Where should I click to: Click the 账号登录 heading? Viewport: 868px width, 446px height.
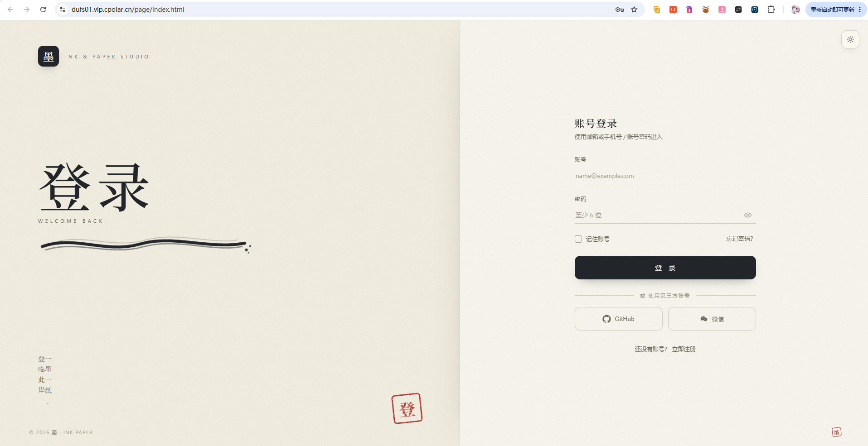(596, 124)
